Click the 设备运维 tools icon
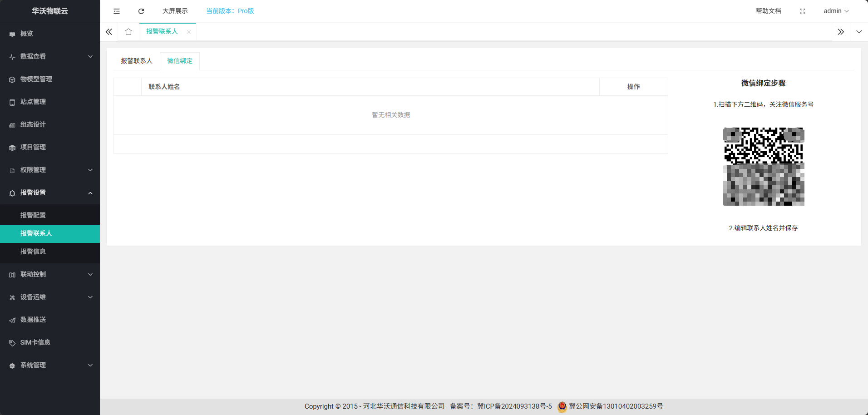The width and height of the screenshot is (868, 415). (12, 297)
